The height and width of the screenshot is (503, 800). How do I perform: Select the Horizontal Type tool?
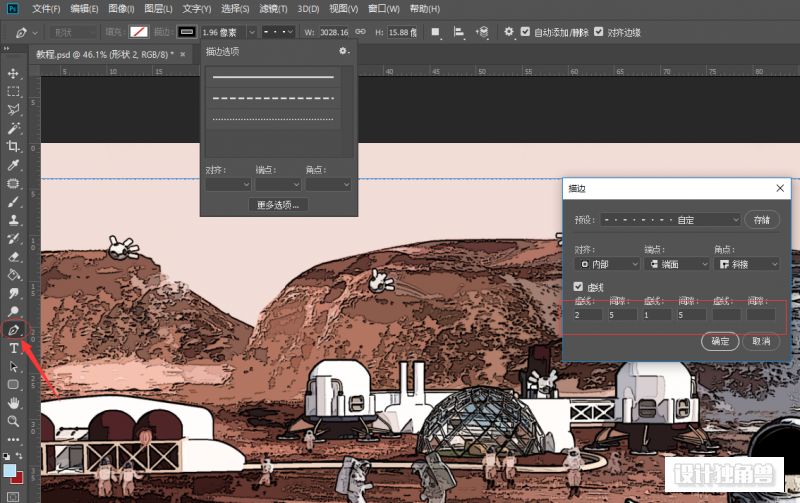click(x=13, y=348)
